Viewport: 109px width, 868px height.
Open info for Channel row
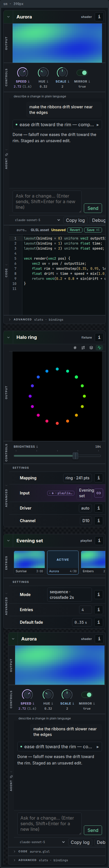pyautogui.click(x=99, y=520)
